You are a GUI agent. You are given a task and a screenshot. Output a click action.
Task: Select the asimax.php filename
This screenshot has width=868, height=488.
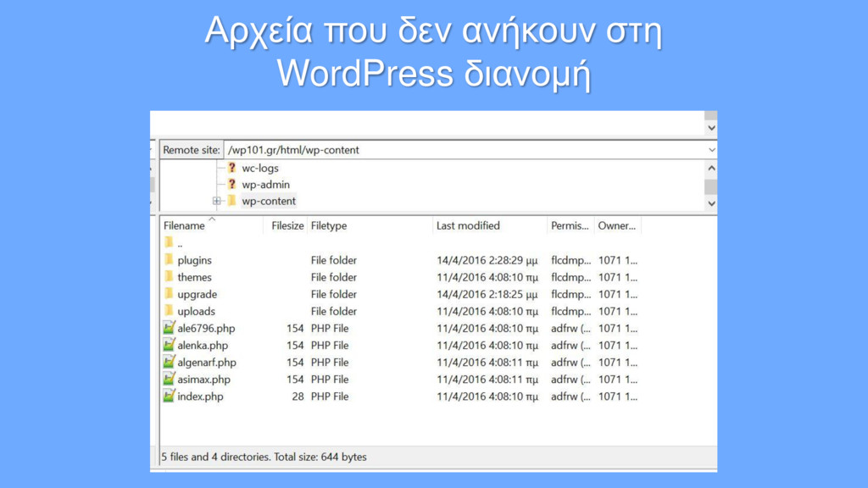(x=203, y=380)
